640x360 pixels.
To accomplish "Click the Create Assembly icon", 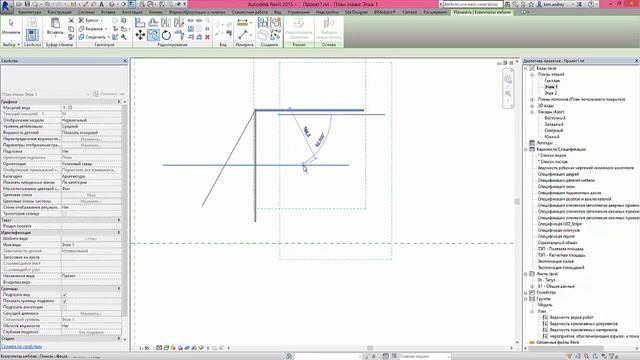I will tap(263, 22).
